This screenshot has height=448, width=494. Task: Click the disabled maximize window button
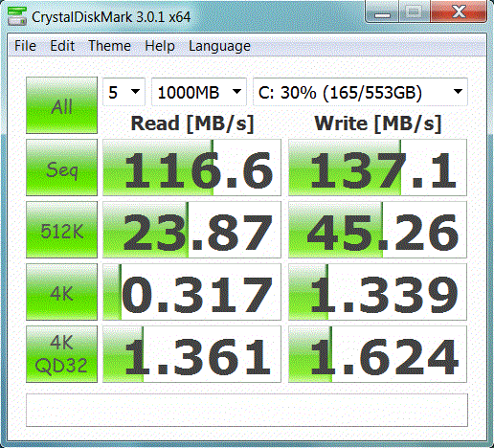coord(415,12)
